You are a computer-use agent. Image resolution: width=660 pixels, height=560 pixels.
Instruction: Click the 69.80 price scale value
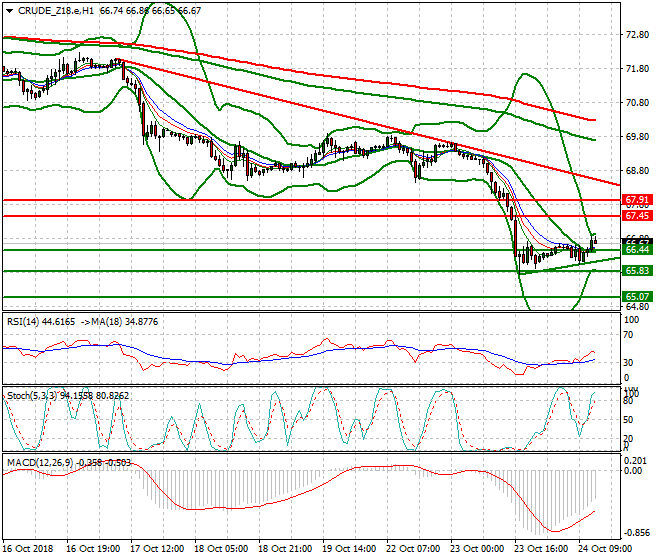point(637,137)
